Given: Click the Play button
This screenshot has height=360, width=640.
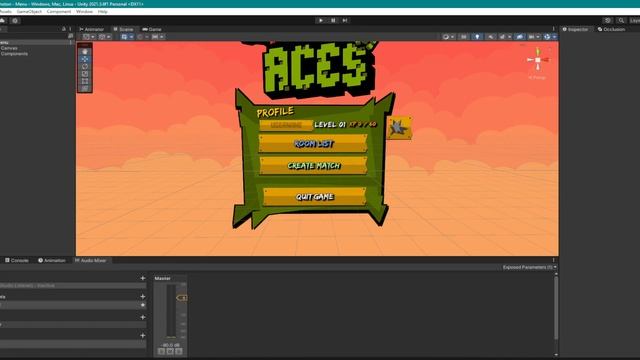Looking at the screenshot, I should click(321, 20).
